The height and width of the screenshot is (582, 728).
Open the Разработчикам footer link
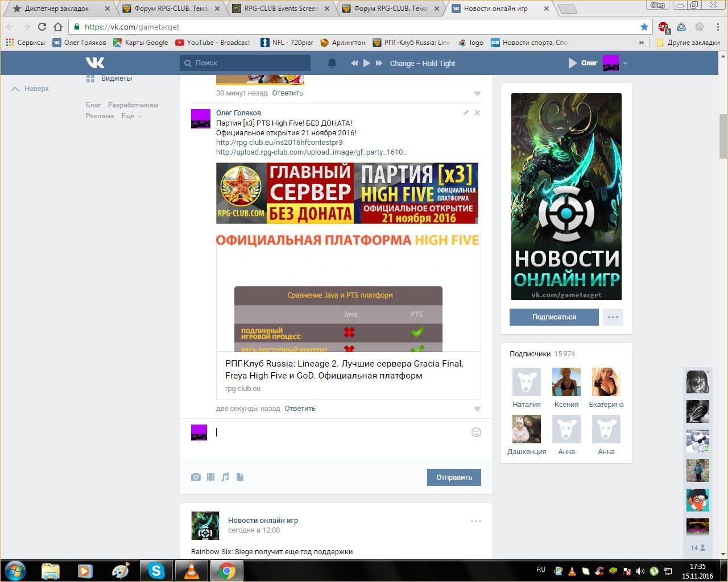(133, 105)
